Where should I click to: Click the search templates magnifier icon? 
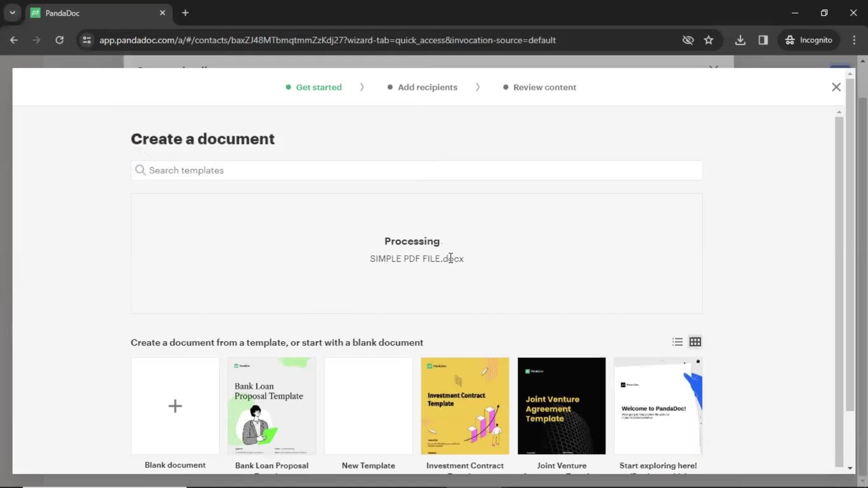click(x=141, y=170)
